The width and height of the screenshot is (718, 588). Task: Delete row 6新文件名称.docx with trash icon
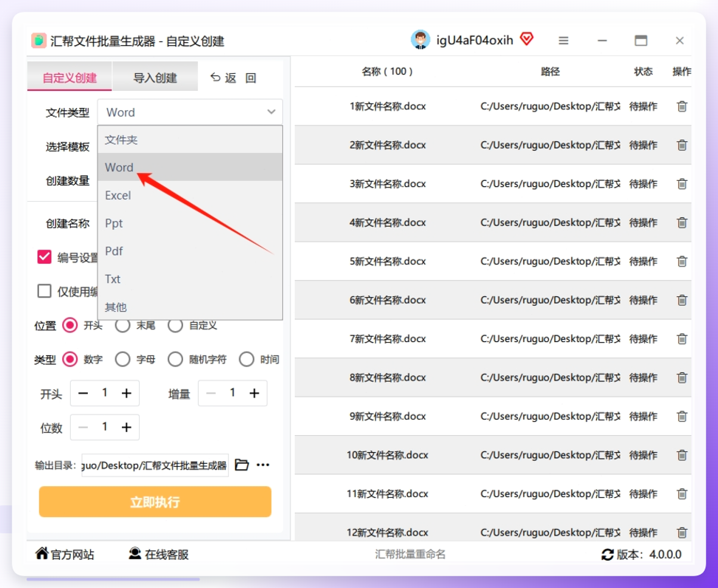tap(682, 300)
